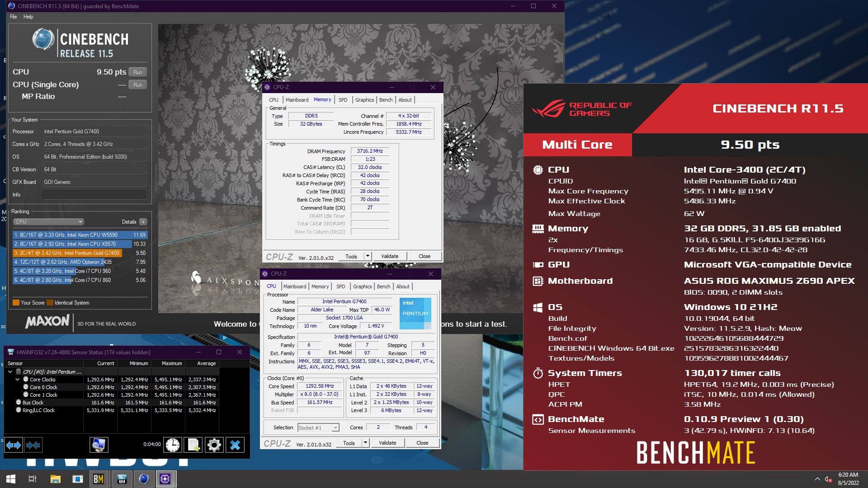This screenshot has height=488, width=868.
Task: Run the CPU (Single Core) test
Action: coord(138,85)
